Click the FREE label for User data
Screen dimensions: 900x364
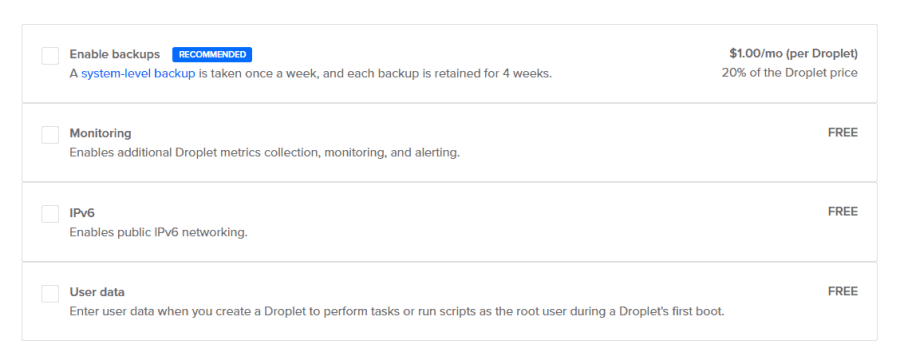tap(843, 291)
